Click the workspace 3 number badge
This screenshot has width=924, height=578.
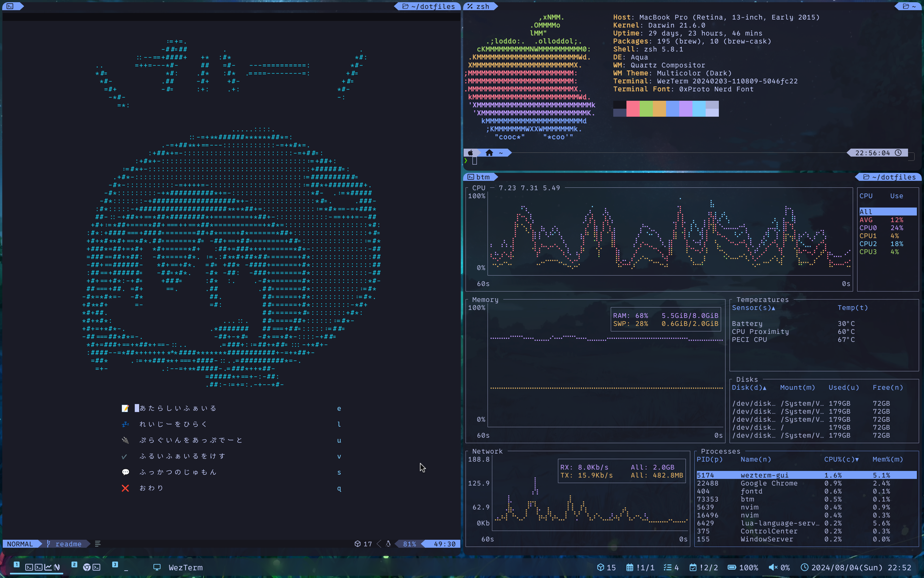(x=115, y=564)
